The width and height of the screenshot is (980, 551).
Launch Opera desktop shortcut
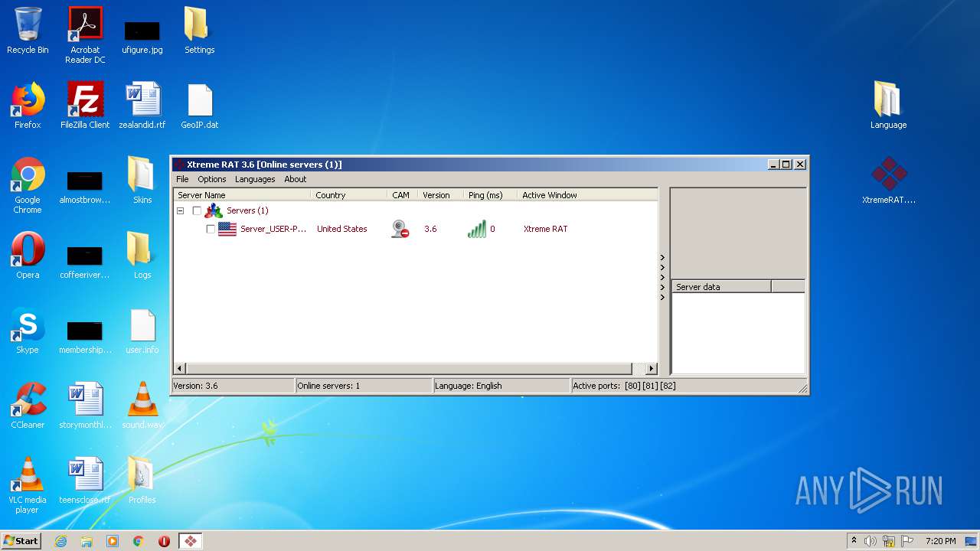tap(28, 256)
